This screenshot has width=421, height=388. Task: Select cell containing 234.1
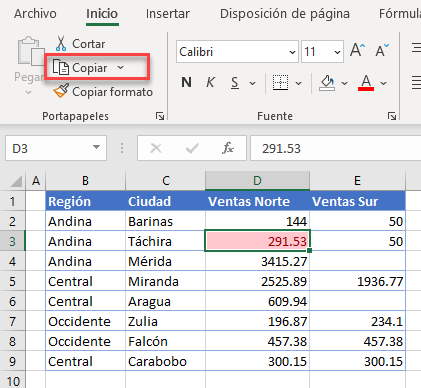(x=358, y=321)
